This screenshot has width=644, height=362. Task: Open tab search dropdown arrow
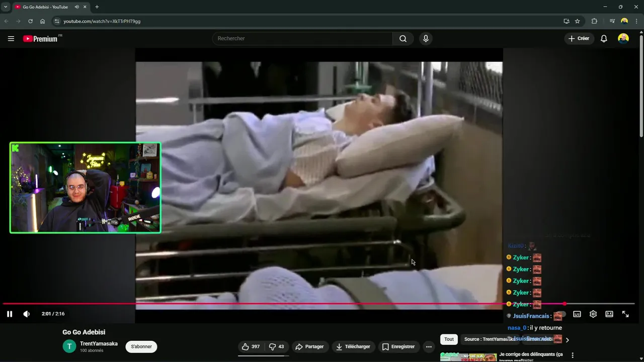tap(5, 7)
